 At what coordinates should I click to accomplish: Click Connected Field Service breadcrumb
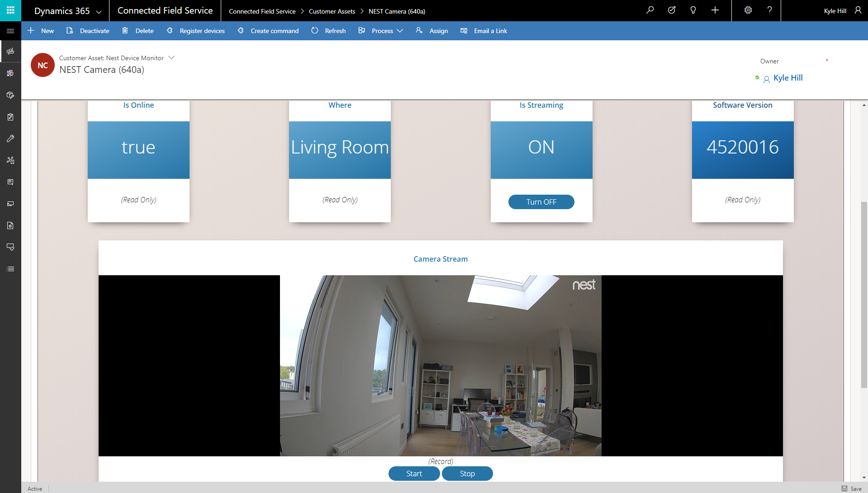262,11
